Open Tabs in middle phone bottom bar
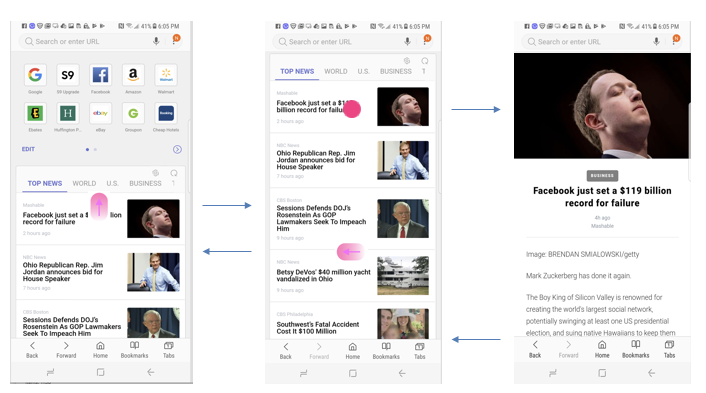Screen dimensions: 706x393 (x=420, y=351)
